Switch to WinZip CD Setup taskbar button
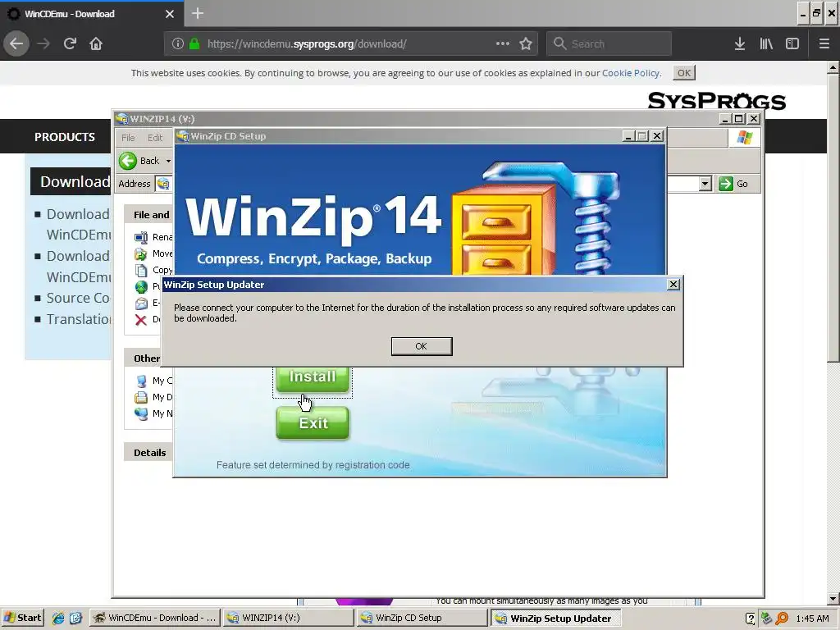 422,618
